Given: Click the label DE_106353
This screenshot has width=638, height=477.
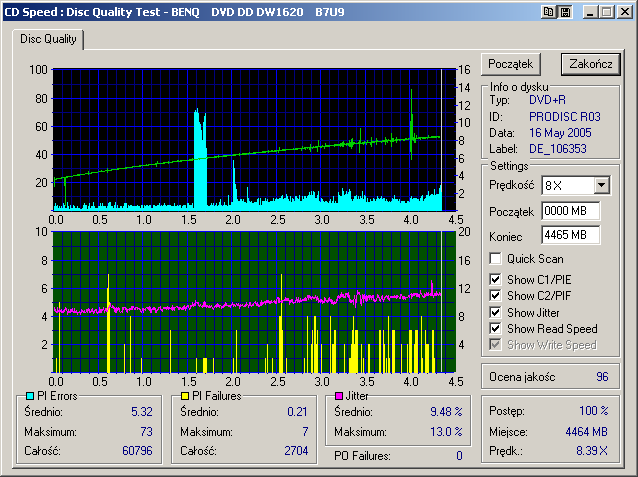Looking at the screenshot, I should 558,149.
